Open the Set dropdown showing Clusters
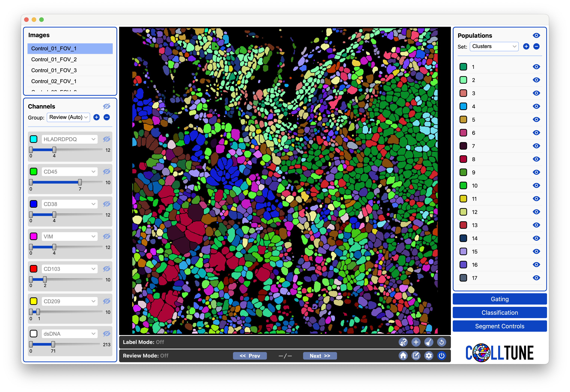Image resolution: width=570 pixels, height=392 pixels. [494, 46]
